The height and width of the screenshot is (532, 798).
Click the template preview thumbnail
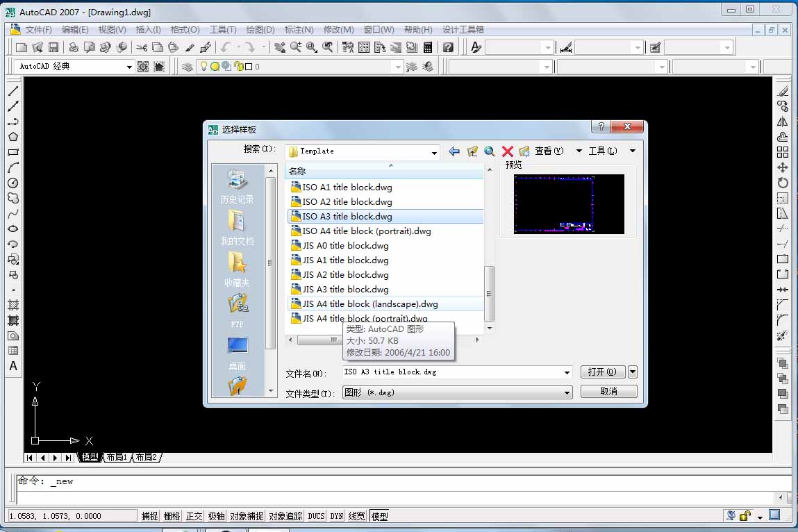pyautogui.click(x=569, y=203)
